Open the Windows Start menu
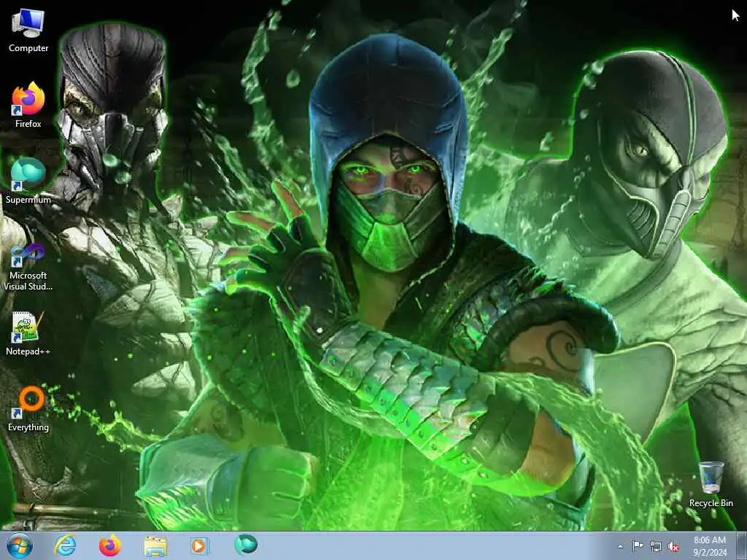This screenshot has height=560, width=747. coord(20,545)
